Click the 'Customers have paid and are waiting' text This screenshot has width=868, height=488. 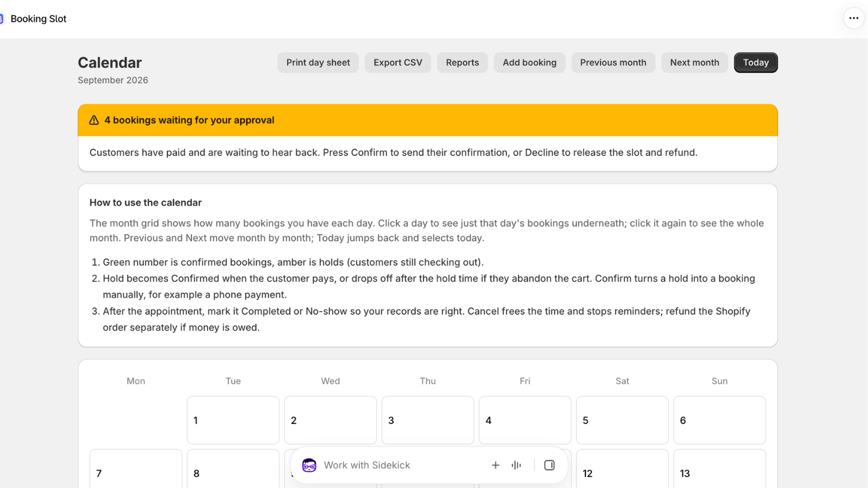coord(393,153)
